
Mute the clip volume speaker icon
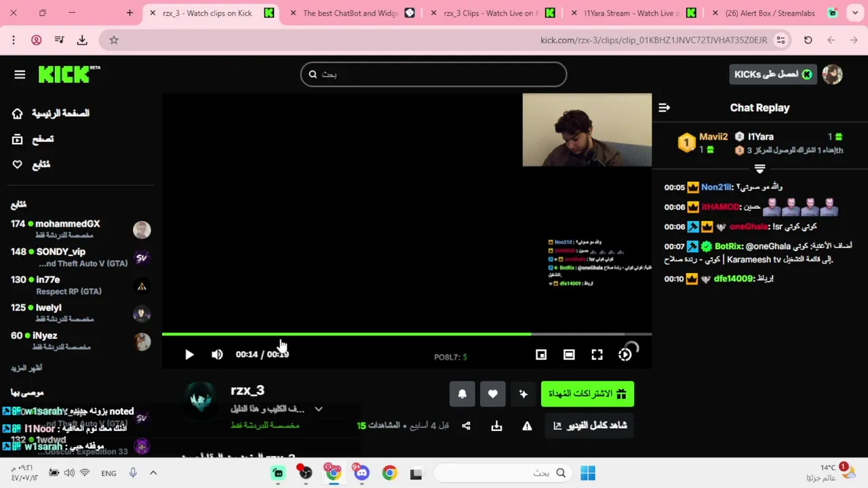click(217, 354)
